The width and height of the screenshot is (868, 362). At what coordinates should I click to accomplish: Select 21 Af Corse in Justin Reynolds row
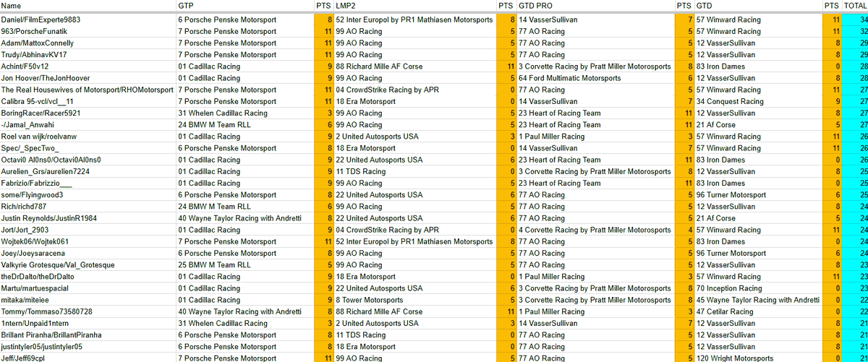click(758, 218)
